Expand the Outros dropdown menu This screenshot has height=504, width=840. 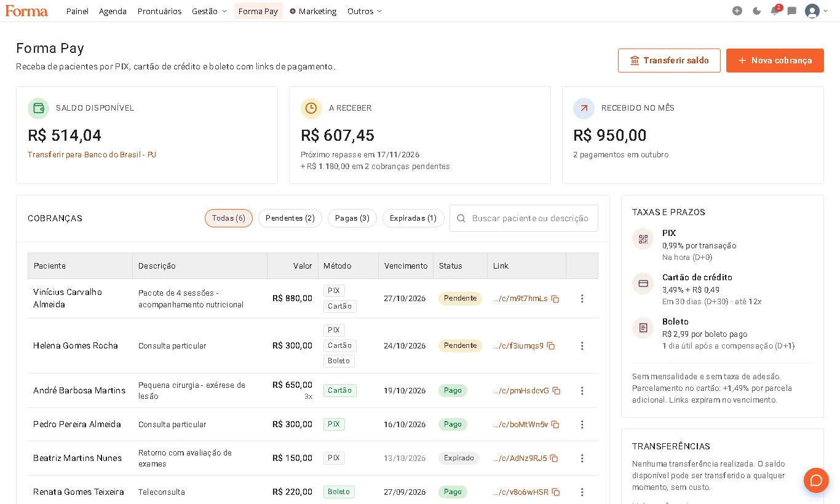point(365,11)
